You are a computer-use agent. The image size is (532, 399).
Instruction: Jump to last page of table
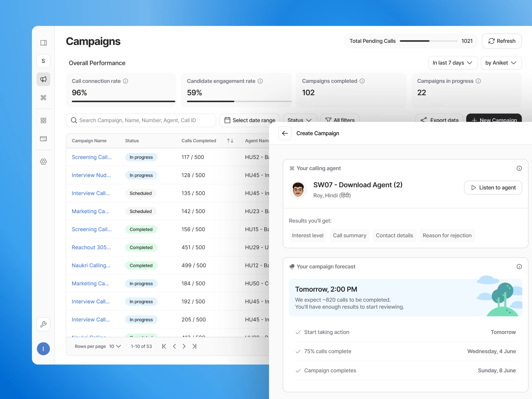point(194,346)
